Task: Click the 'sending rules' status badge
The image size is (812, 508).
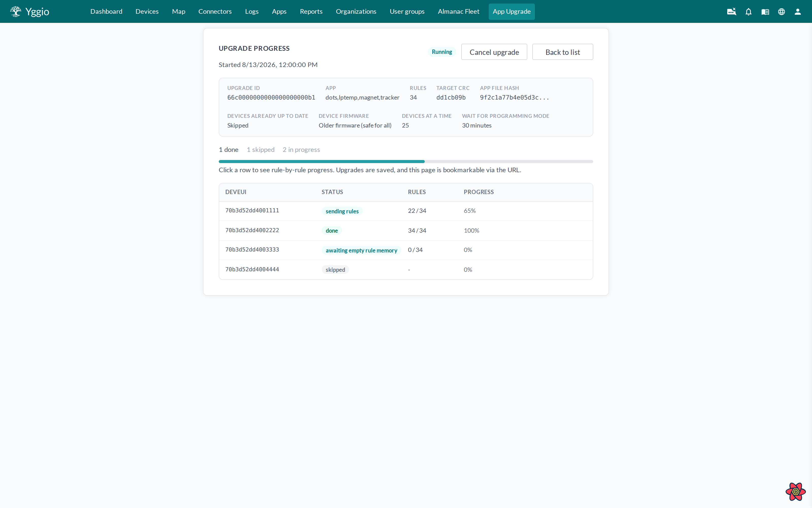Action: pyautogui.click(x=342, y=211)
